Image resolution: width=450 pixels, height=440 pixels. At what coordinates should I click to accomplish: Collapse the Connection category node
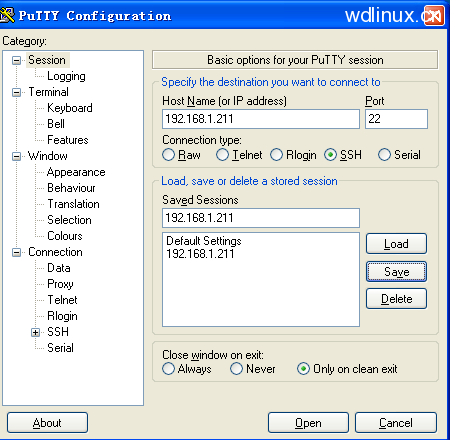(x=16, y=252)
